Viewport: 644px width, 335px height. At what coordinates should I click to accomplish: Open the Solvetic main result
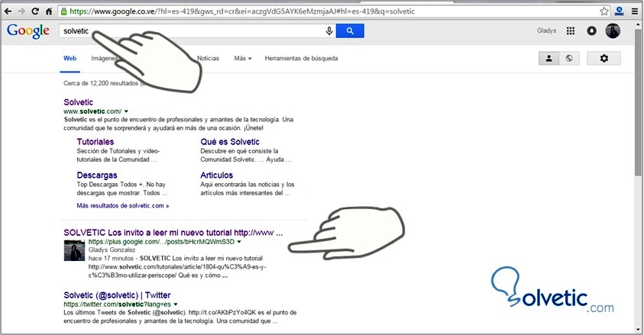[78, 102]
